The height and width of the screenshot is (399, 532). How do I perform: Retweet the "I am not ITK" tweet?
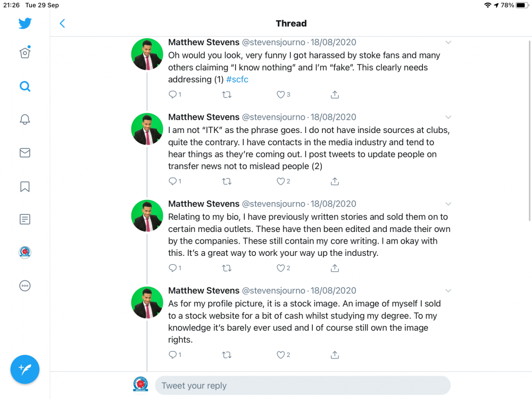pos(227,181)
